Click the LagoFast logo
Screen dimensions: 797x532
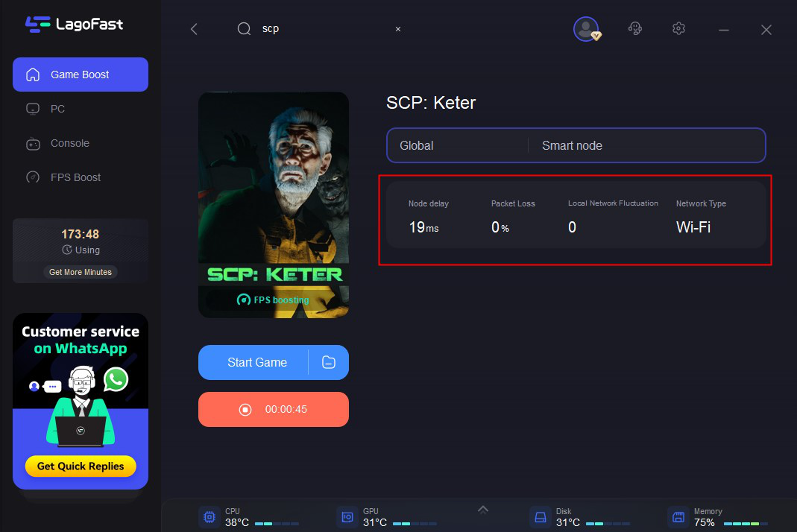coord(75,24)
